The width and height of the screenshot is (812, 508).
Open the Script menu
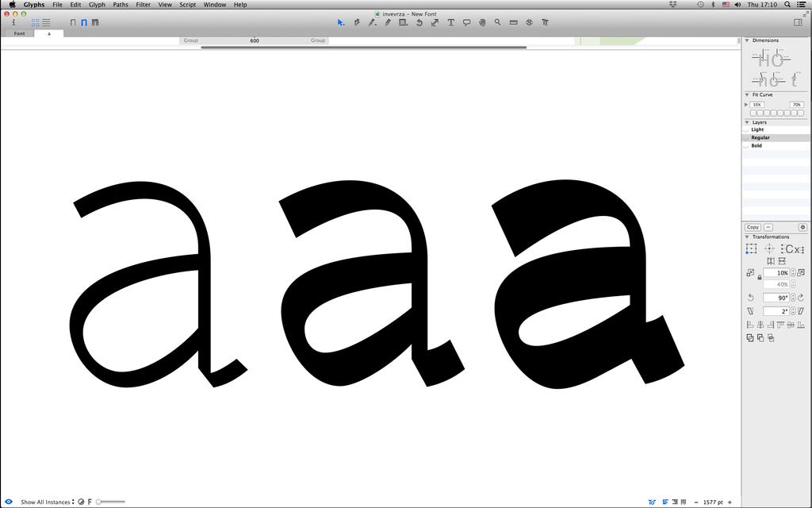pos(187,5)
